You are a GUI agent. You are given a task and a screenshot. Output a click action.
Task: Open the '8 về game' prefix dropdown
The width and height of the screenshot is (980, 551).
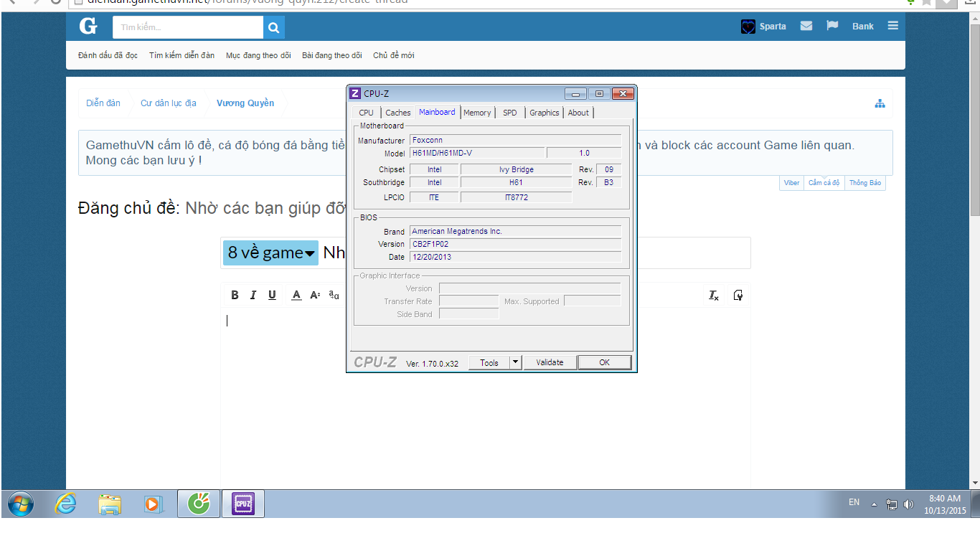pyautogui.click(x=270, y=253)
